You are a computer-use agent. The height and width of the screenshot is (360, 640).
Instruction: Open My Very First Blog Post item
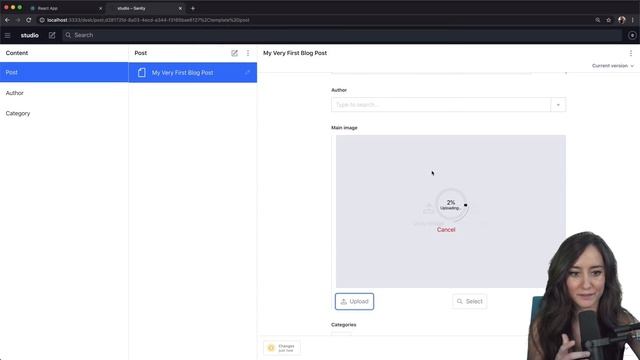(x=193, y=73)
